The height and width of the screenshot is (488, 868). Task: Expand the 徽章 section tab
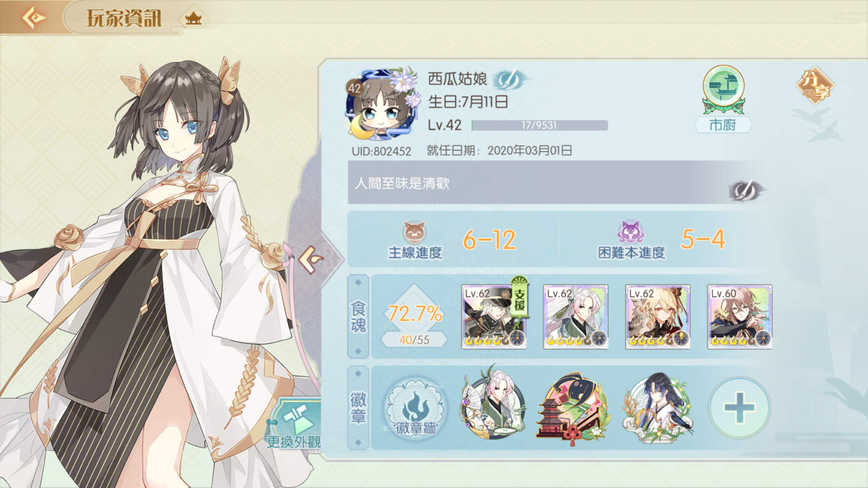pos(358,408)
